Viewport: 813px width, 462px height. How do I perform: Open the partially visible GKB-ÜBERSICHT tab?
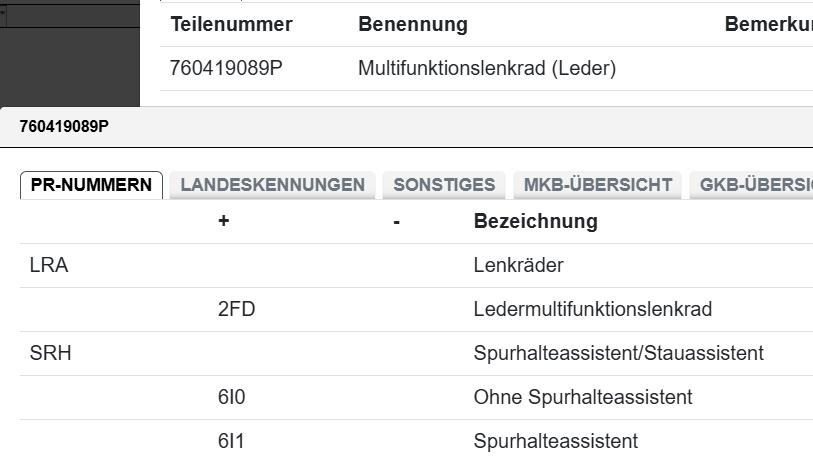coord(754,185)
